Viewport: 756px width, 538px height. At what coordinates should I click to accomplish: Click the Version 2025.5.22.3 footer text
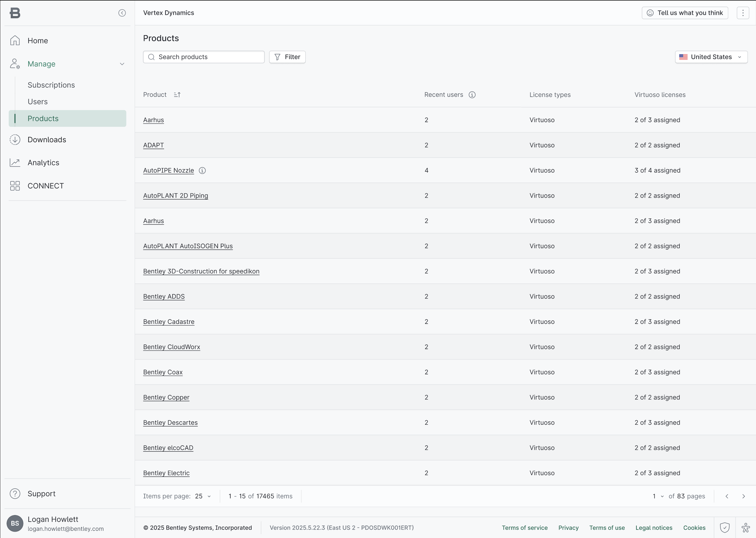[342, 528]
